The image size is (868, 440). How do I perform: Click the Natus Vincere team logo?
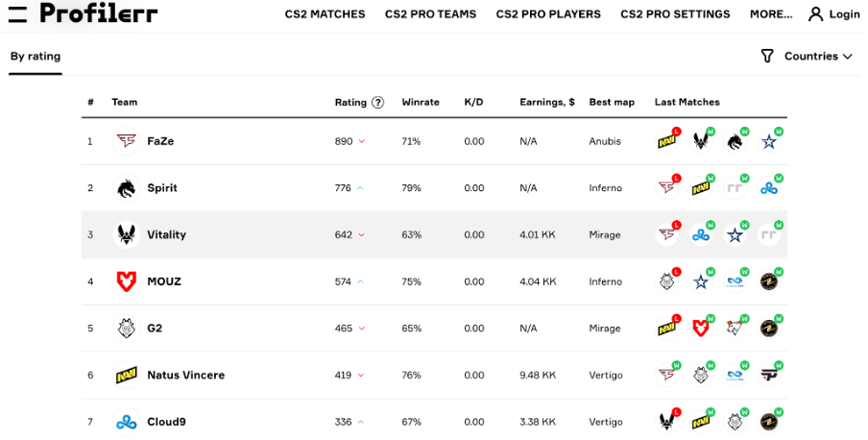tap(126, 375)
